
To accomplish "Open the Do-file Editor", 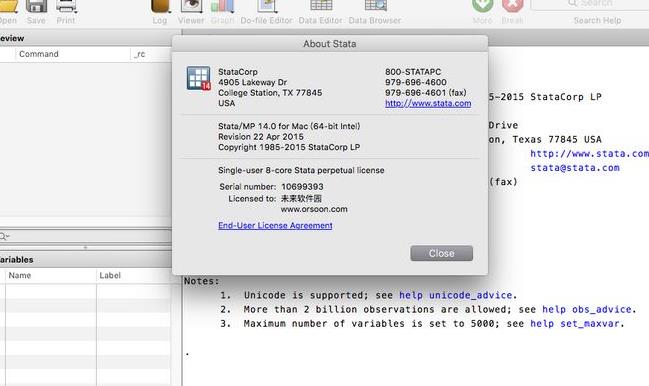I will 267,6.
